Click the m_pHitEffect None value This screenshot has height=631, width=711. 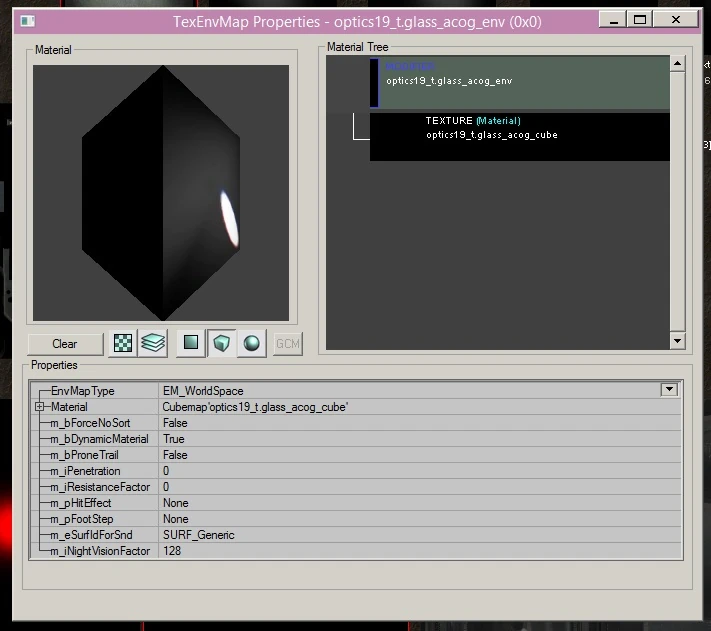click(x=175, y=503)
